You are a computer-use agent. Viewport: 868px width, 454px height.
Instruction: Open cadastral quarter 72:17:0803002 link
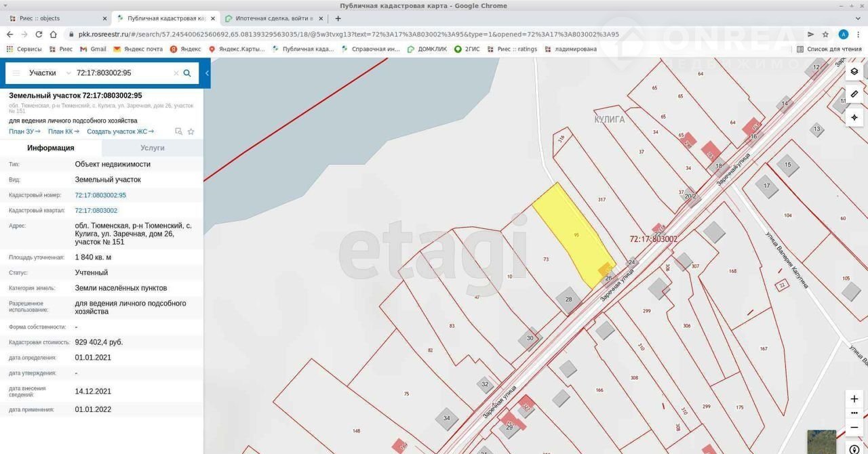tap(96, 211)
